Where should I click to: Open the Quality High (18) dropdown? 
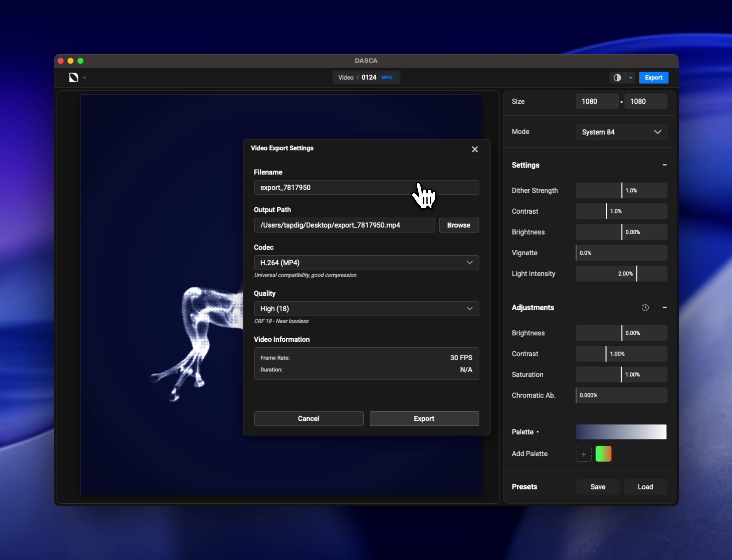pos(366,308)
